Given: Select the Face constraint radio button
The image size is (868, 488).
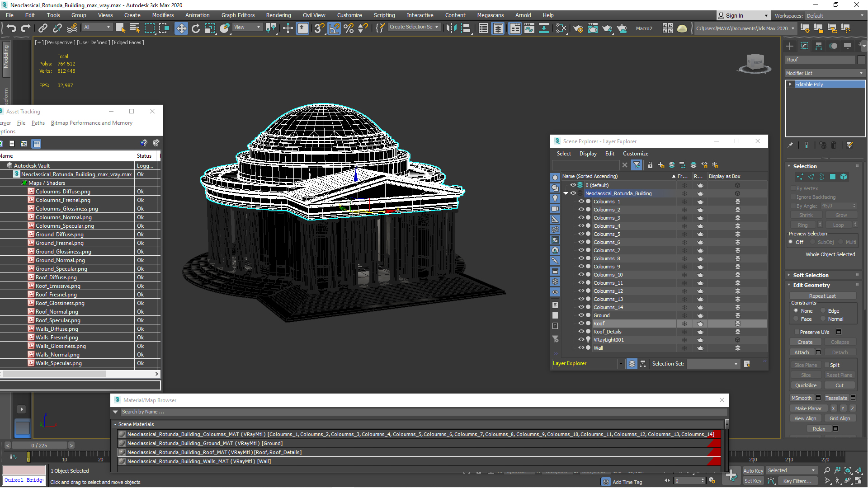Looking at the screenshot, I should tap(796, 319).
